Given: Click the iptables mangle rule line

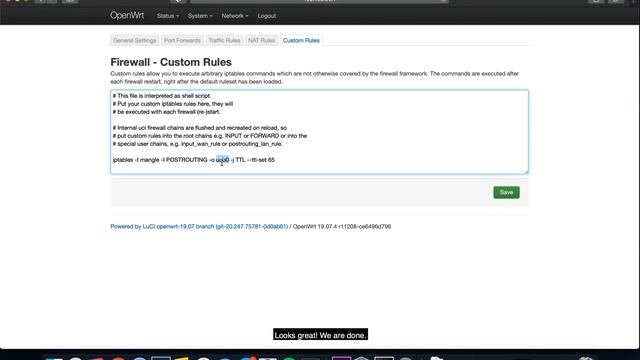Looking at the screenshot, I should click(x=193, y=160).
